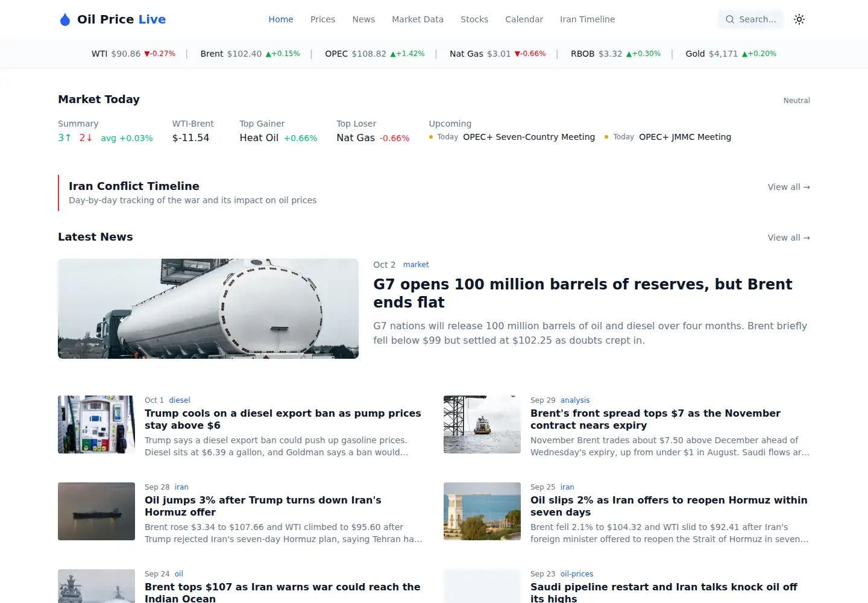Open Market Data nav item

418,19
